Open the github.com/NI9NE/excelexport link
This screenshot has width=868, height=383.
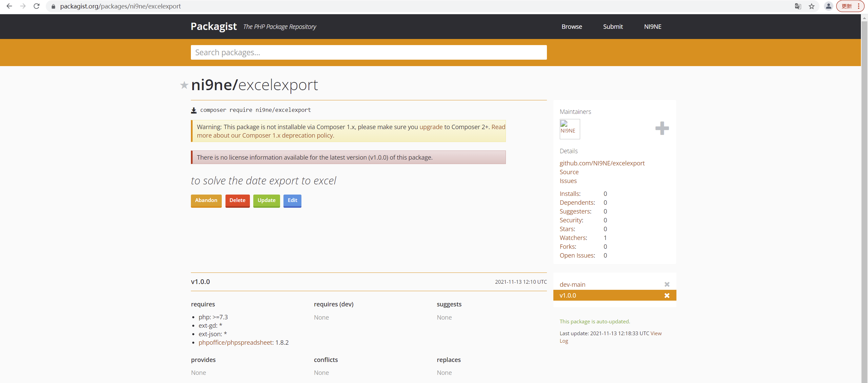[602, 163]
